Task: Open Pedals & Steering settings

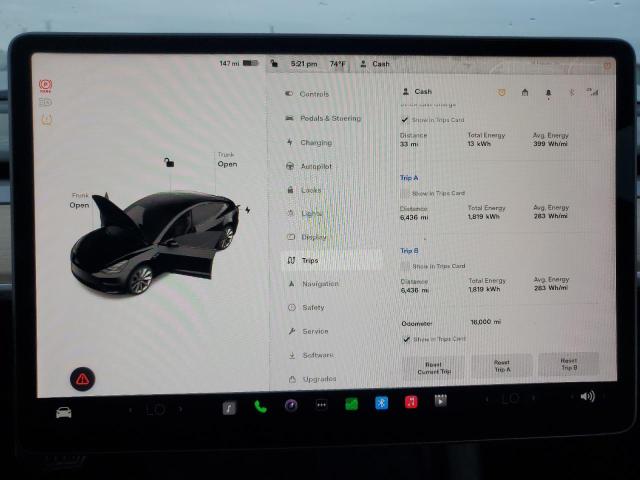Action: point(323,118)
